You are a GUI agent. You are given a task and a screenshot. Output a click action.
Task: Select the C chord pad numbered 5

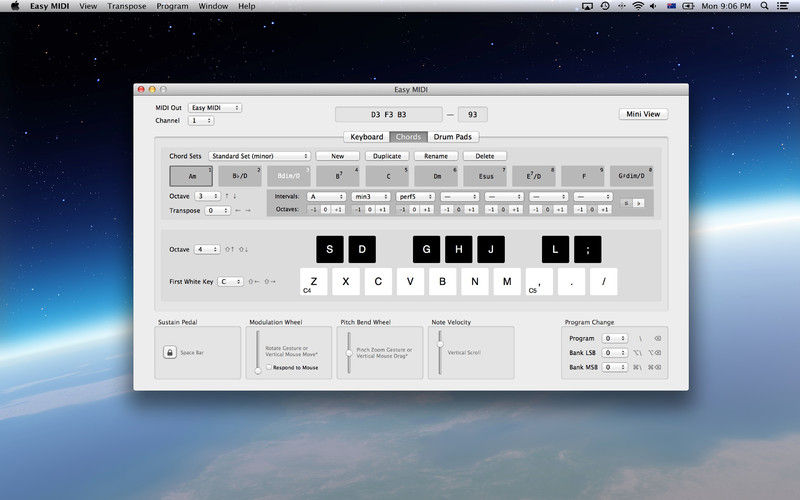(387, 176)
